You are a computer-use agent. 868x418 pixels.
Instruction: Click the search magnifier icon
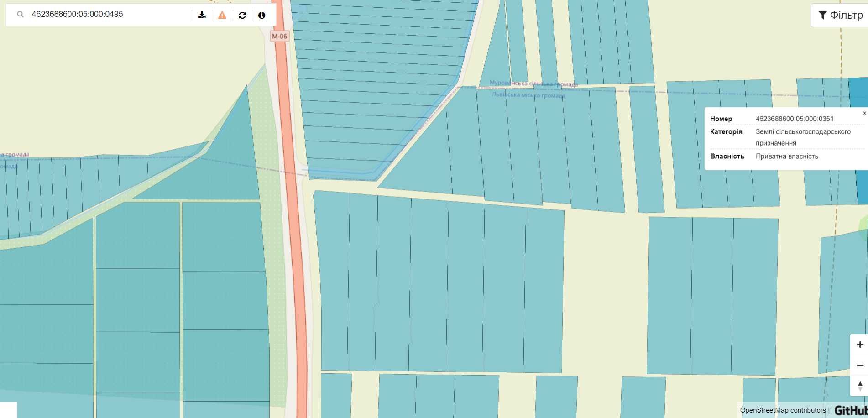pyautogui.click(x=20, y=15)
